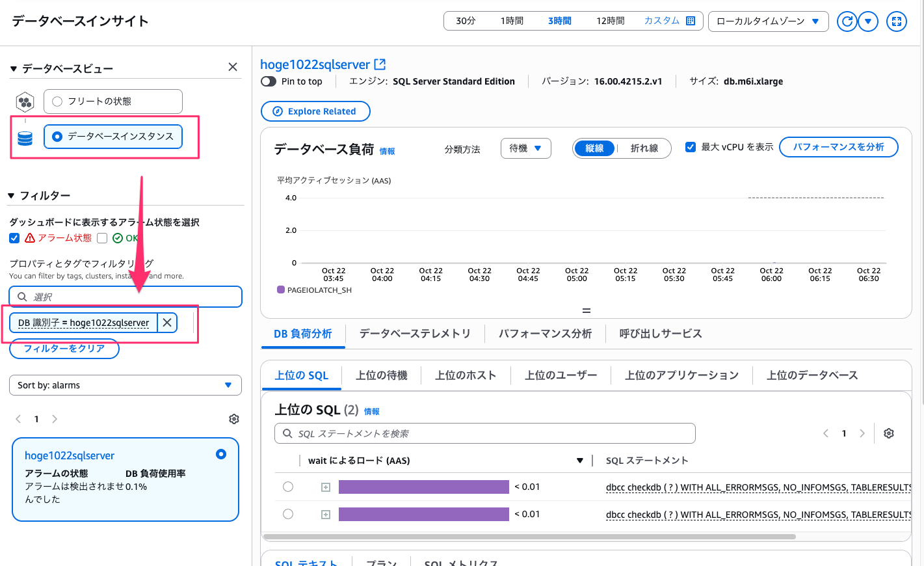Enable the OK alarm state checkbox
924x566 pixels.
coord(102,238)
